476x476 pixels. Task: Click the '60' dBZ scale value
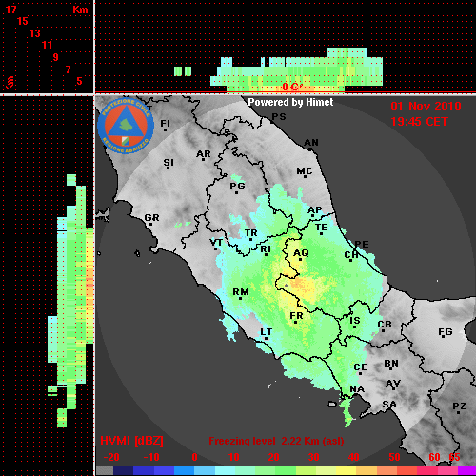pos(434,457)
